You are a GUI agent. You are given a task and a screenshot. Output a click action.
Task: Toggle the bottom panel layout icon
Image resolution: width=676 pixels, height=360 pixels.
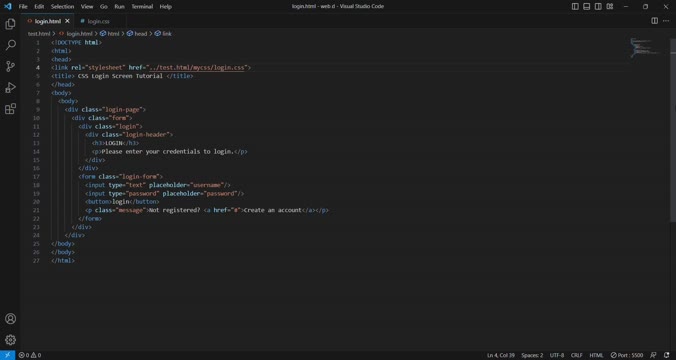tap(586, 6)
